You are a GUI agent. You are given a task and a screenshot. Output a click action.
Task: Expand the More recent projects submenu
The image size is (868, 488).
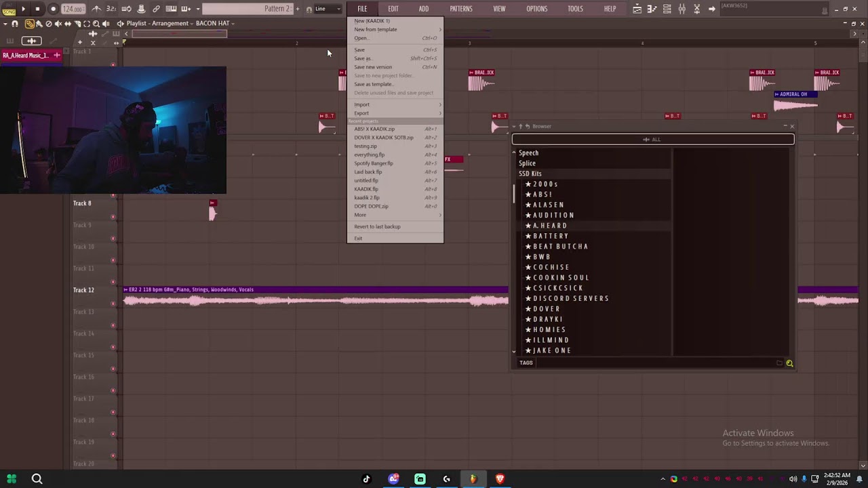click(395, 215)
